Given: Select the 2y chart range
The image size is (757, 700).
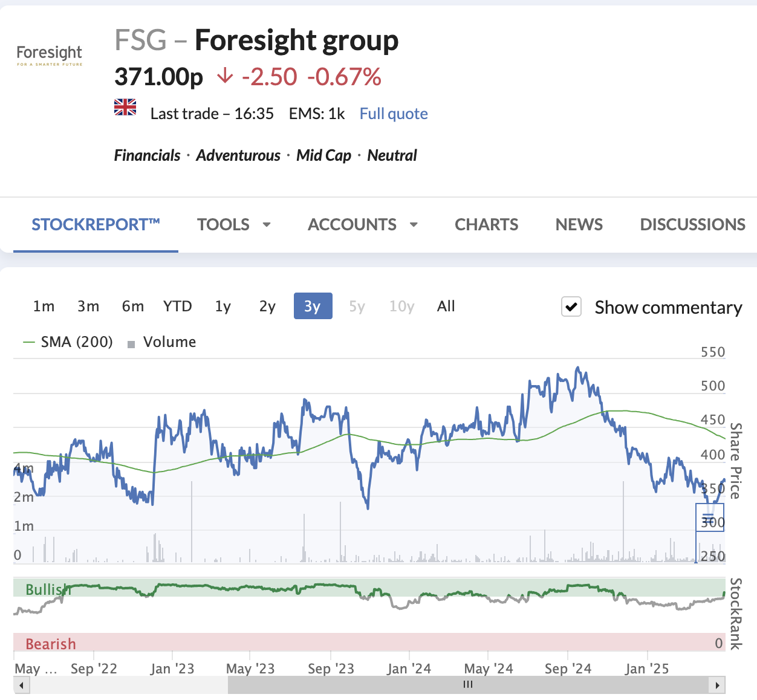Looking at the screenshot, I should click(x=267, y=306).
